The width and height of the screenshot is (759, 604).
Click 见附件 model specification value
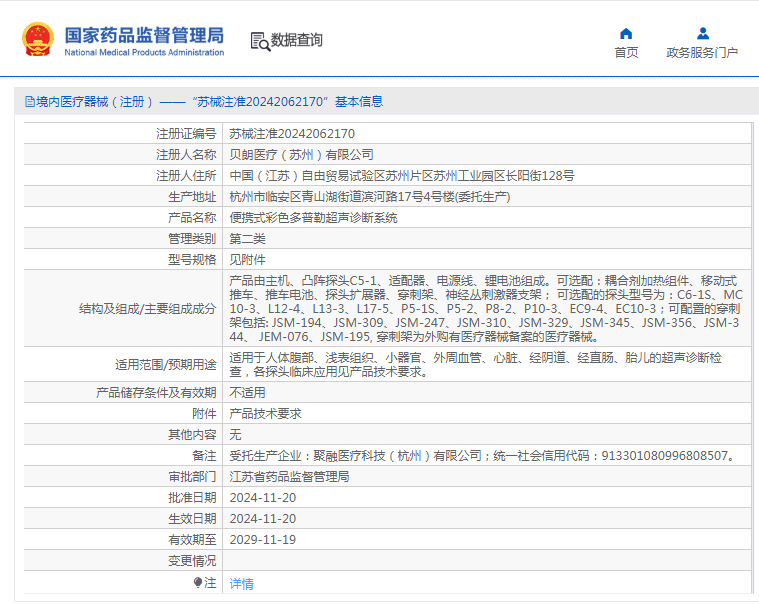click(x=247, y=259)
